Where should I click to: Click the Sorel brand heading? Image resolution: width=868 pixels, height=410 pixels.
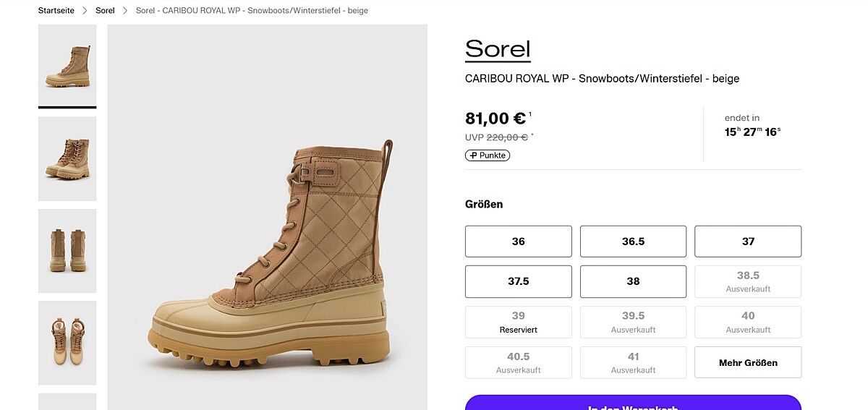tap(498, 49)
